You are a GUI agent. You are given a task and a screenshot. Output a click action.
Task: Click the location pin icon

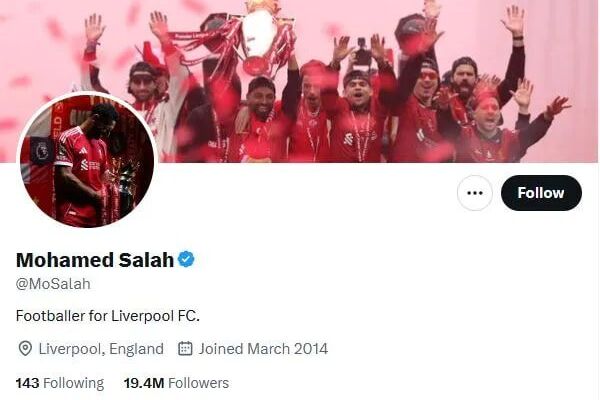tap(25, 349)
